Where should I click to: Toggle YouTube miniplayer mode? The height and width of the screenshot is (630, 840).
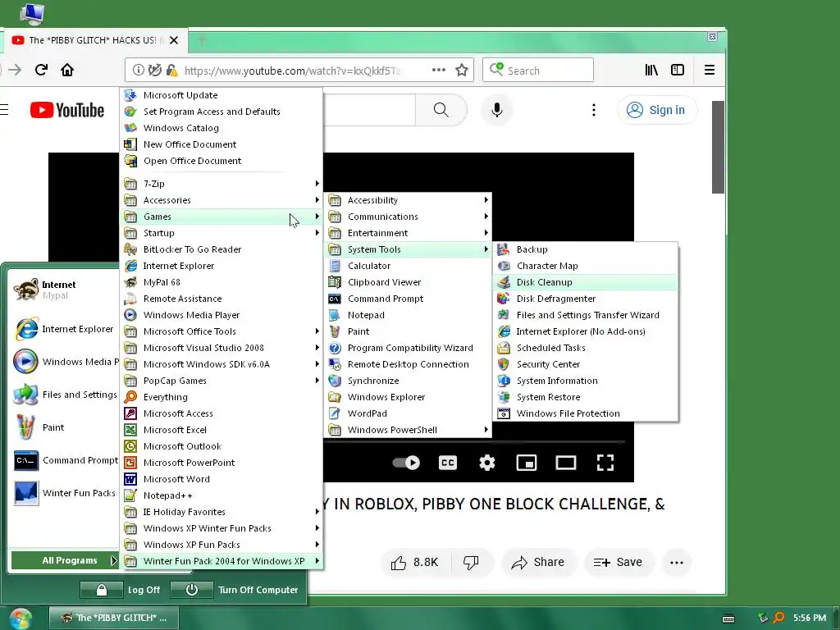click(527, 463)
